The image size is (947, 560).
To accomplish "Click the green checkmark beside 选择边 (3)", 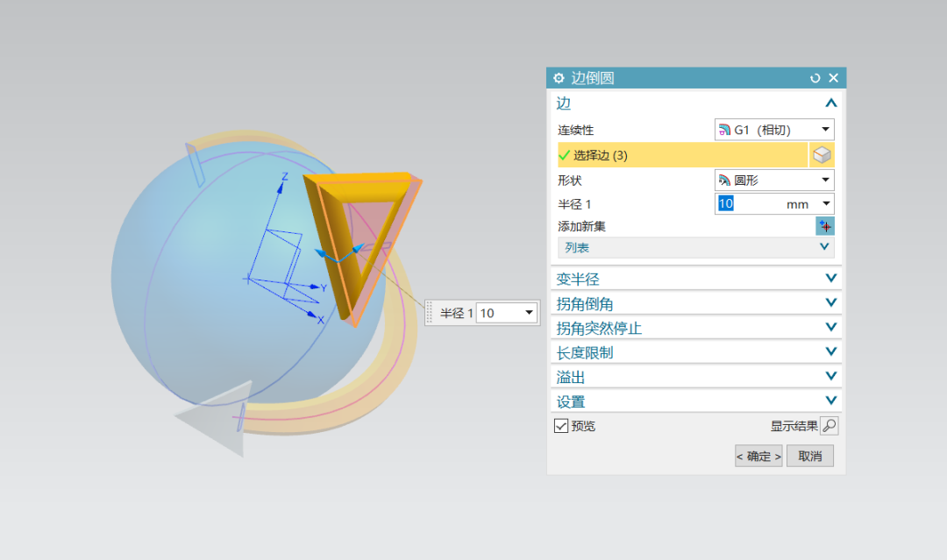I will tap(563, 155).
